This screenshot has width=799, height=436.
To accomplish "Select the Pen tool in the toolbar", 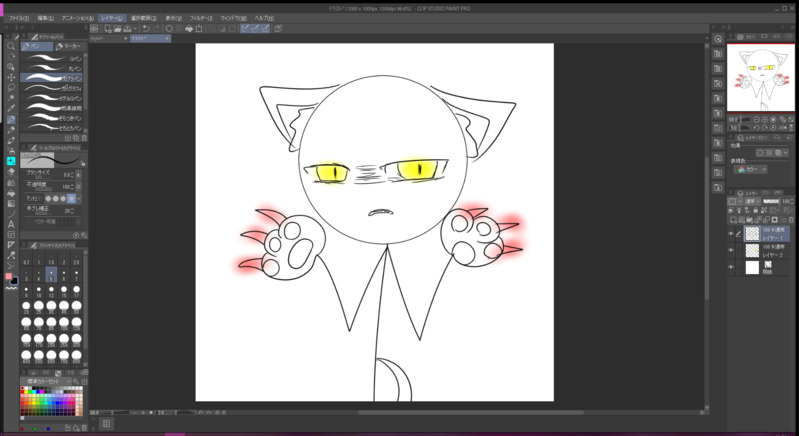I will click(11, 119).
